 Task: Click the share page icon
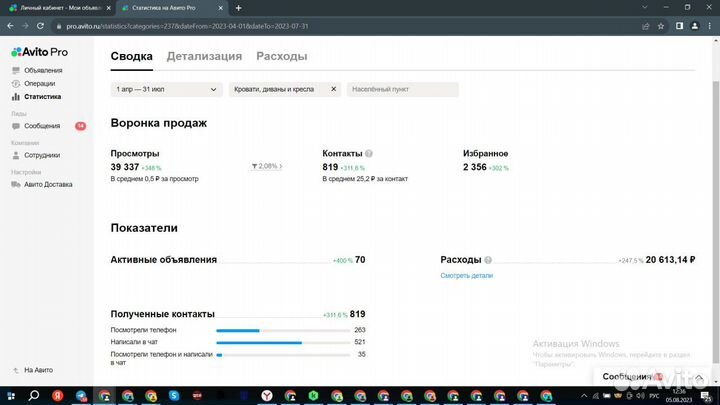point(646,26)
